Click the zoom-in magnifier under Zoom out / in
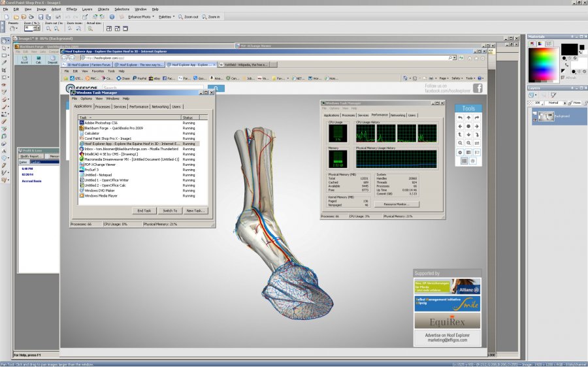Screen dimensions: 588x367 pyautogui.click(x=57, y=29)
